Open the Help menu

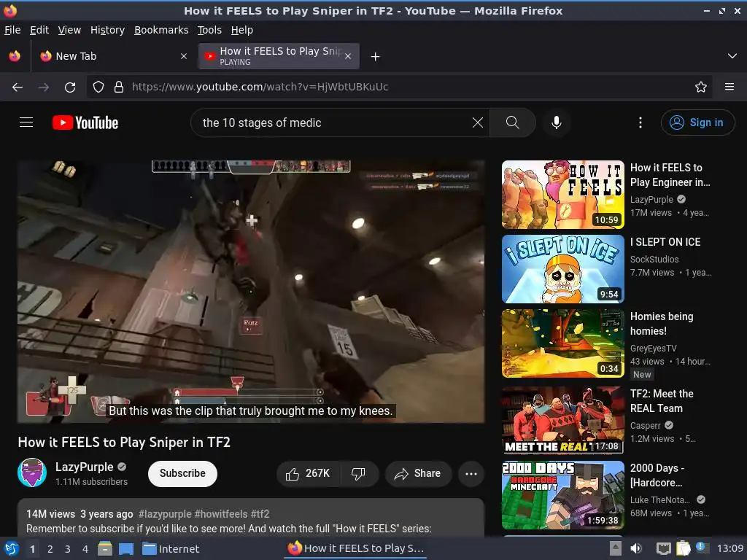click(242, 30)
